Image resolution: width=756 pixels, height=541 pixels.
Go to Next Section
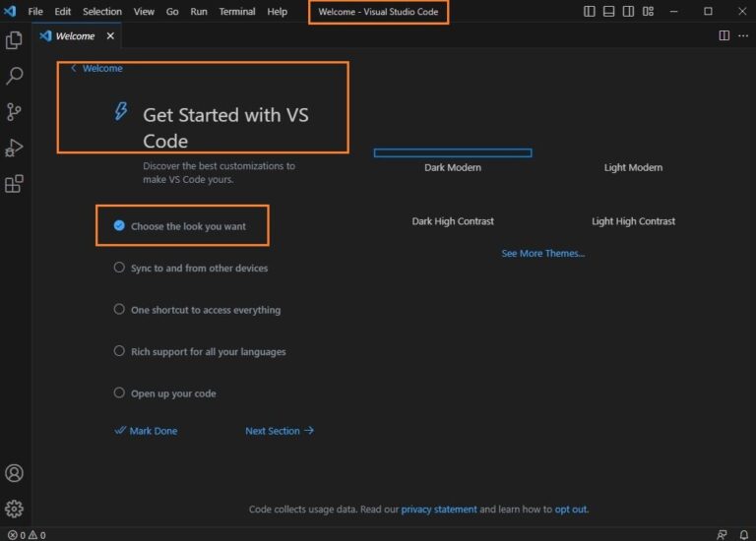[280, 431]
